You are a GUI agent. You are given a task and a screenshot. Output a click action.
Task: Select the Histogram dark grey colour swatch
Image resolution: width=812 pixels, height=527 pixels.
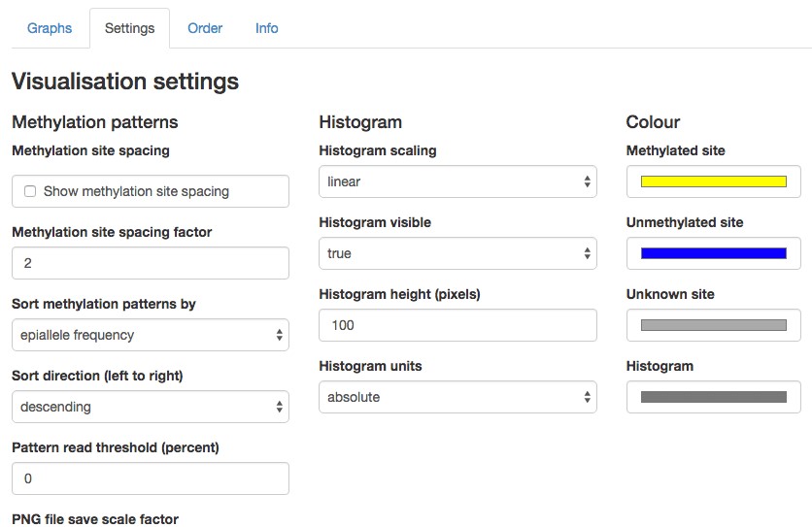point(713,397)
